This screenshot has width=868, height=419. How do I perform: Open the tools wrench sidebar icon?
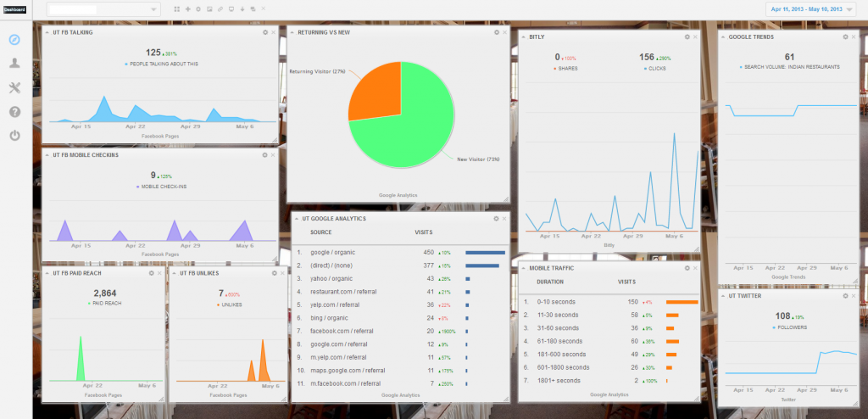(x=14, y=87)
